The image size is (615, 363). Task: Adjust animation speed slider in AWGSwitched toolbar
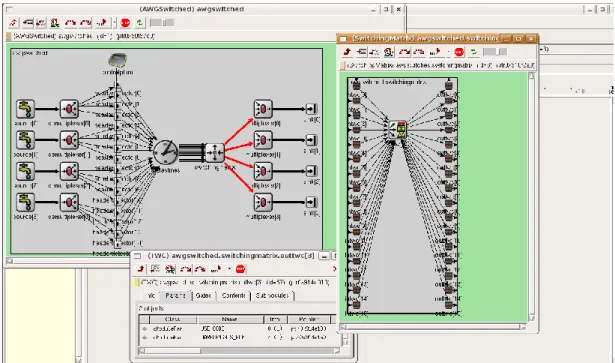point(162,23)
